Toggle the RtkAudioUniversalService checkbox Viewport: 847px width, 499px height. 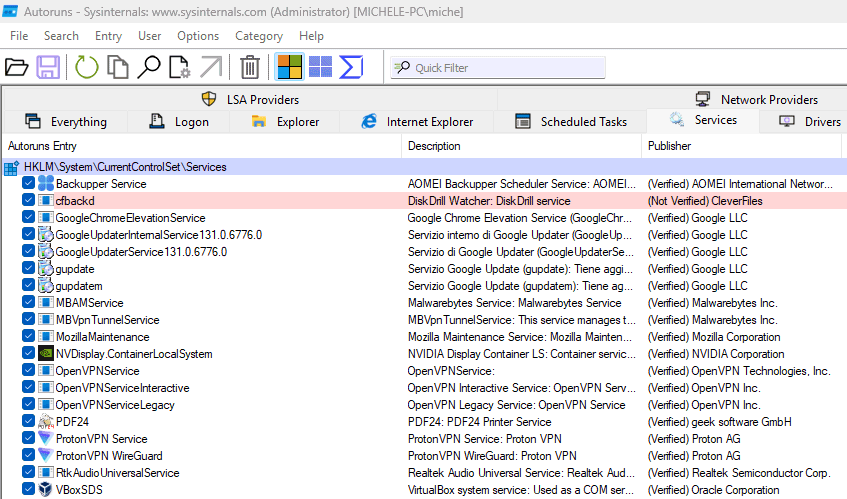[29, 473]
